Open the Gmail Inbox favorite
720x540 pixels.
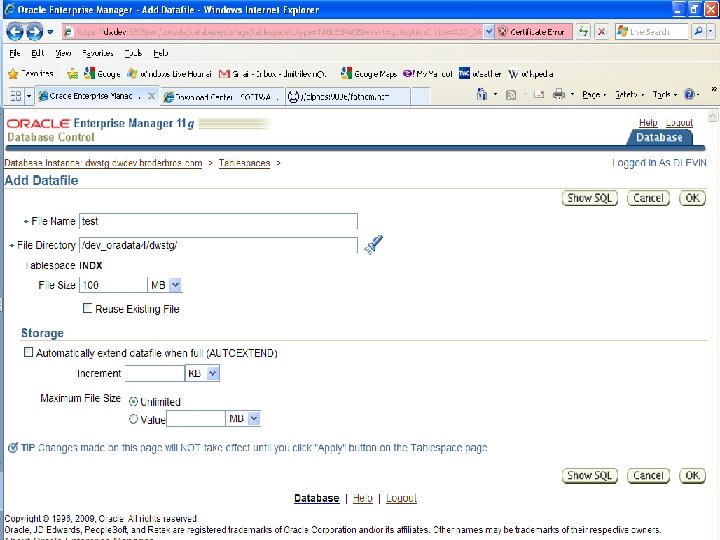point(272,73)
